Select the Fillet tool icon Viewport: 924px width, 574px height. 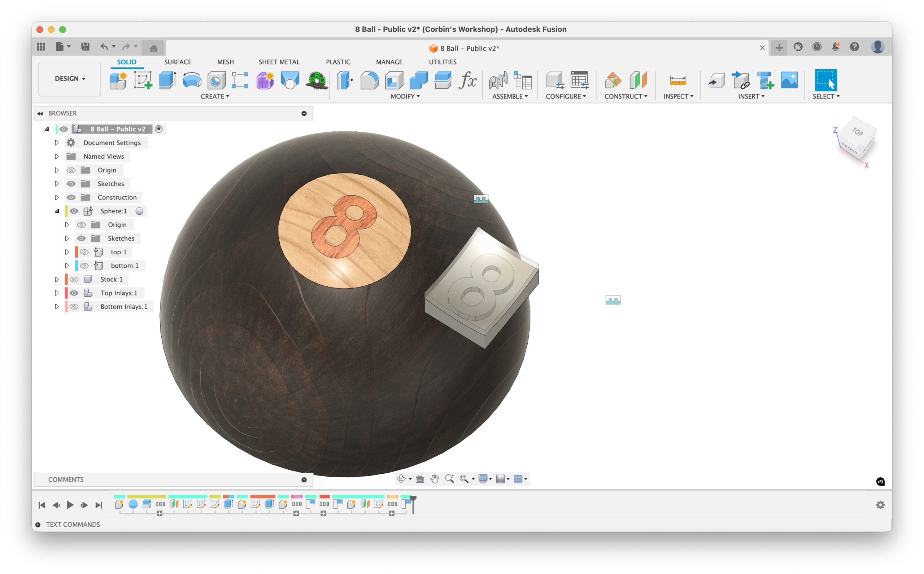tap(369, 80)
